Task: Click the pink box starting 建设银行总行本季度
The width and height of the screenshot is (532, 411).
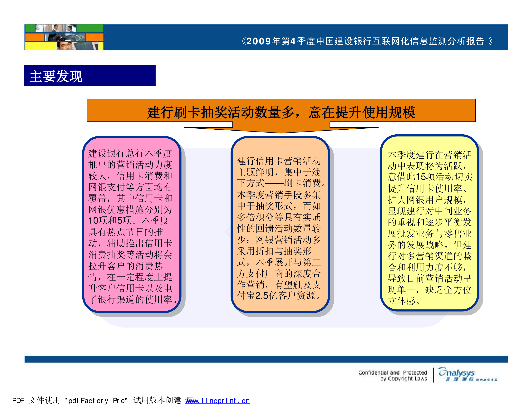Action: coord(132,224)
